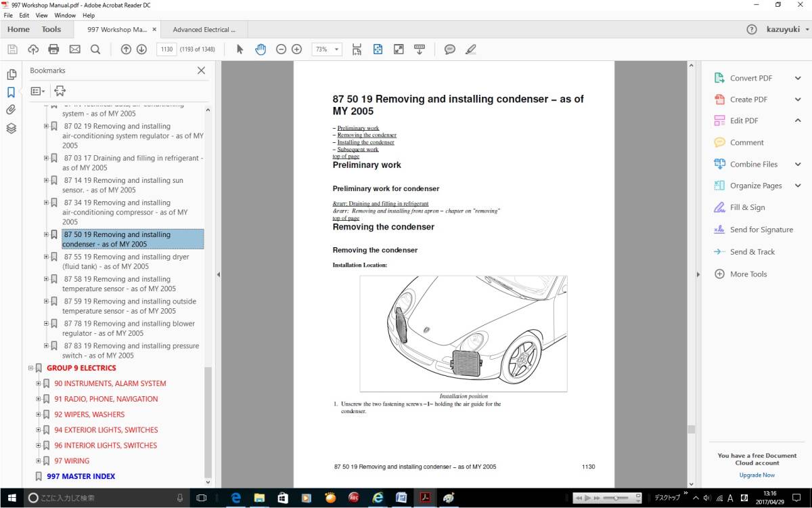
Task: Switch to the Tools tab
Action: (x=51, y=29)
